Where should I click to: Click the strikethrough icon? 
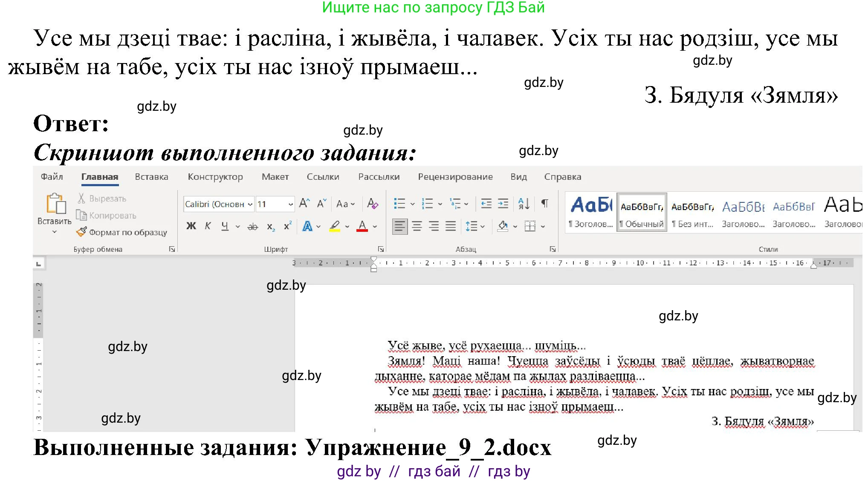pos(253,226)
